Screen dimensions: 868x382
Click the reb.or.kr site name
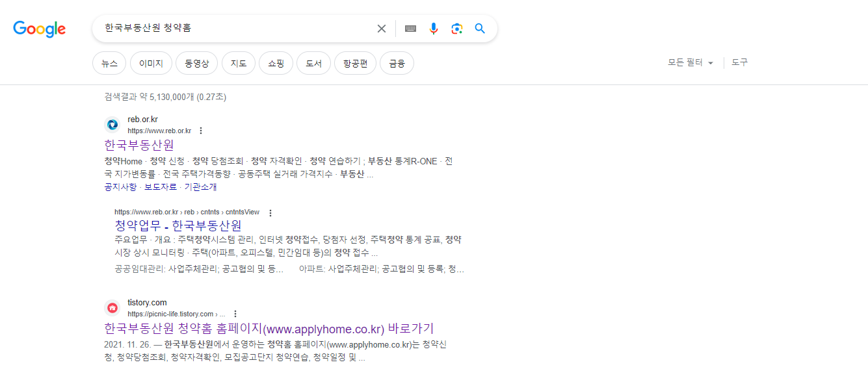click(142, 120)
